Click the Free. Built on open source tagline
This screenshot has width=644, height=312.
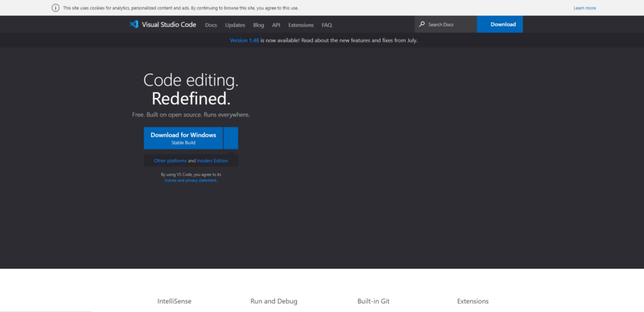click(191, 114)
